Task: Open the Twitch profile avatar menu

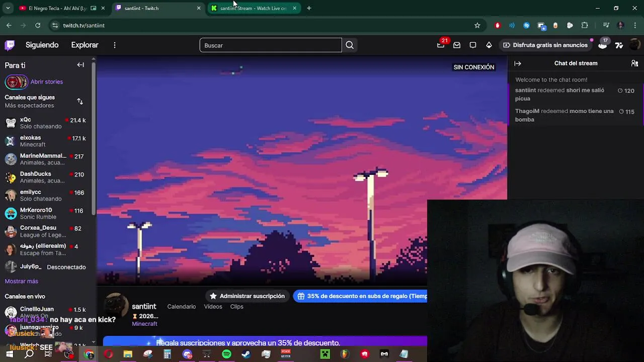Action: (634, 45)
